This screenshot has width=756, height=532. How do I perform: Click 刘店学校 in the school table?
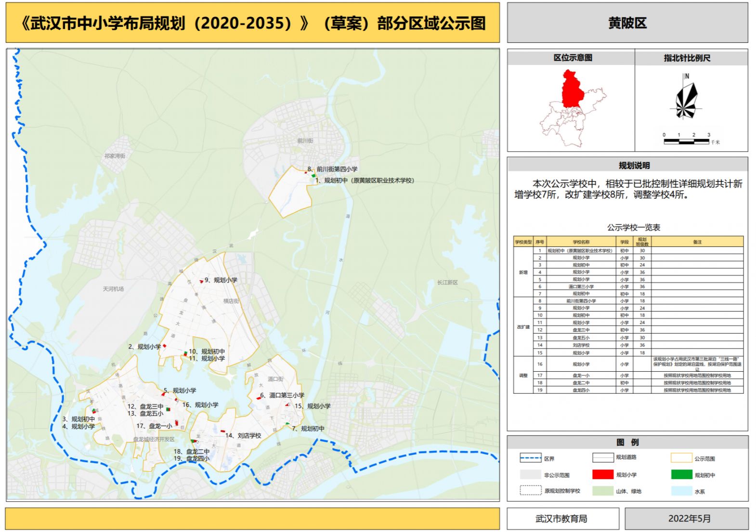(581, 345)
